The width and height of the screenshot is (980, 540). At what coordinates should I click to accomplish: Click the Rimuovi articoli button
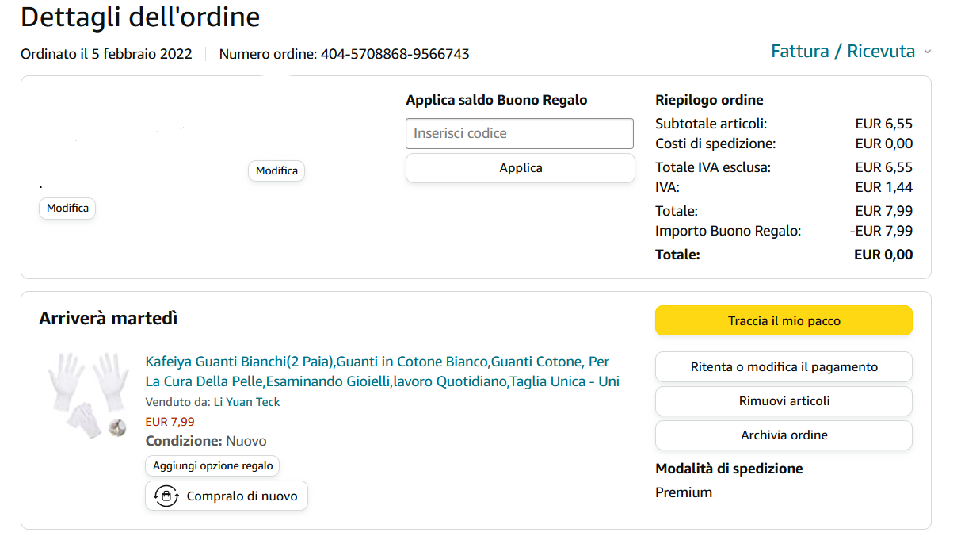(784, 401)
